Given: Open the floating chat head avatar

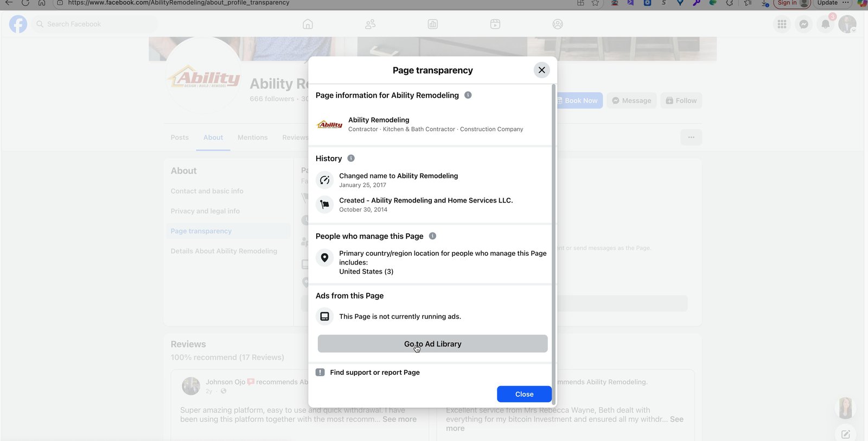Looking at the screenshot, I should [x=845, y=408].
